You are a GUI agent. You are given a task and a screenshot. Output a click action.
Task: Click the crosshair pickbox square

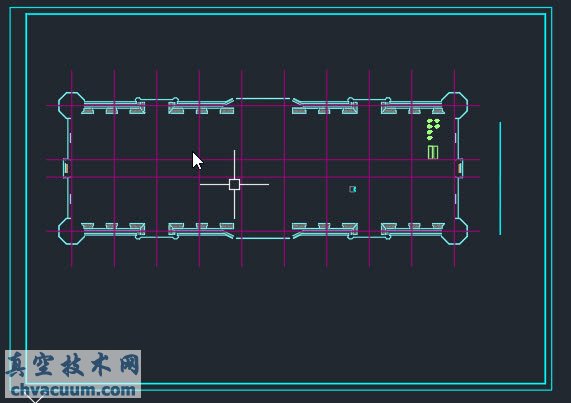pos(235,185)
